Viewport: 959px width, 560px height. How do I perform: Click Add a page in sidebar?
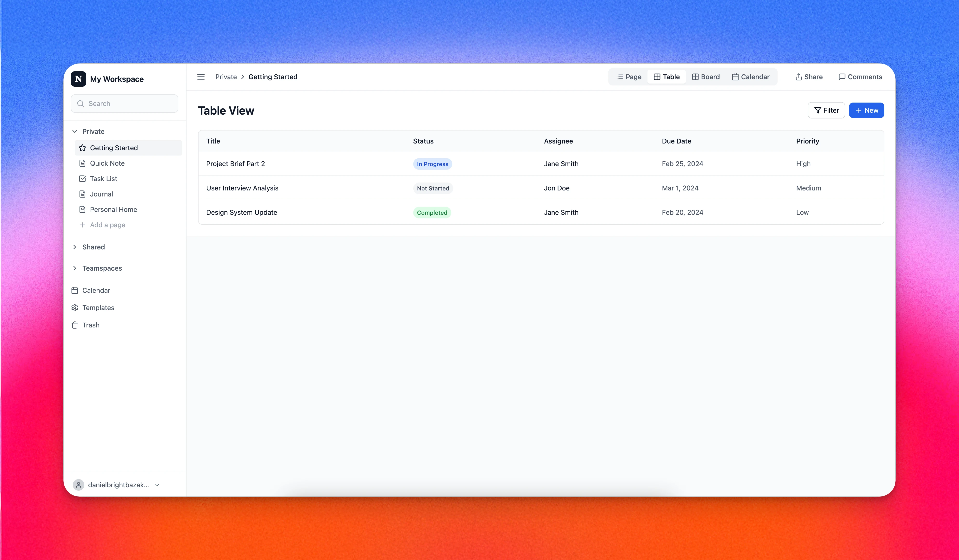pos(128,225)
